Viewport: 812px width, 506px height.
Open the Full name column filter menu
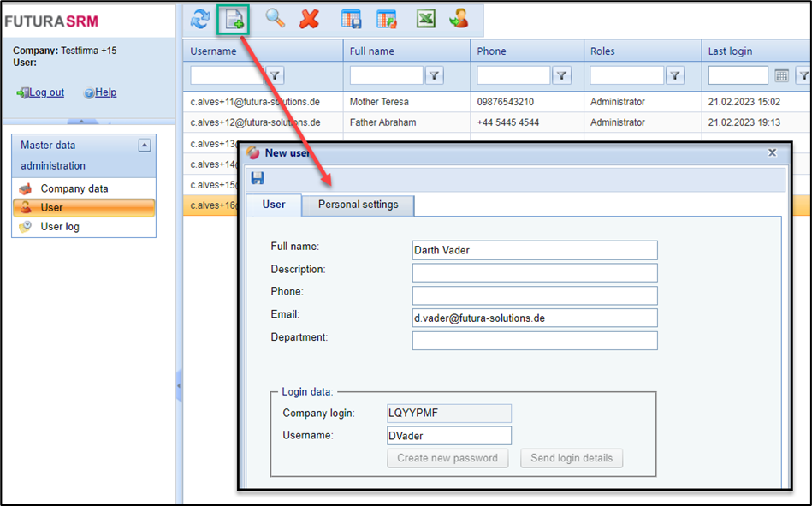coord(435,76)
